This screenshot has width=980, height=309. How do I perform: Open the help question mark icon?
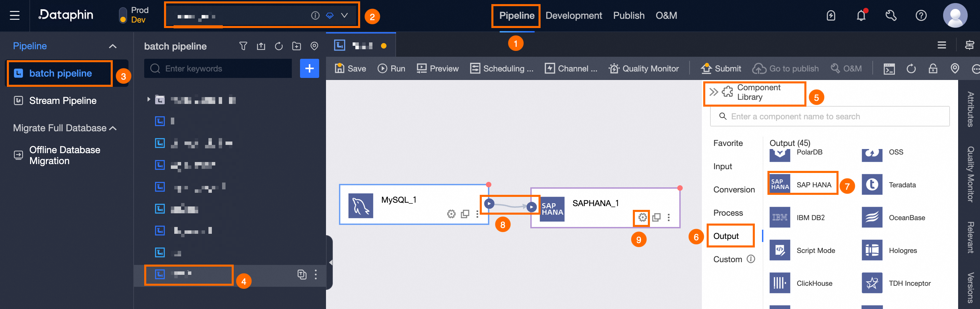point(921,16)
